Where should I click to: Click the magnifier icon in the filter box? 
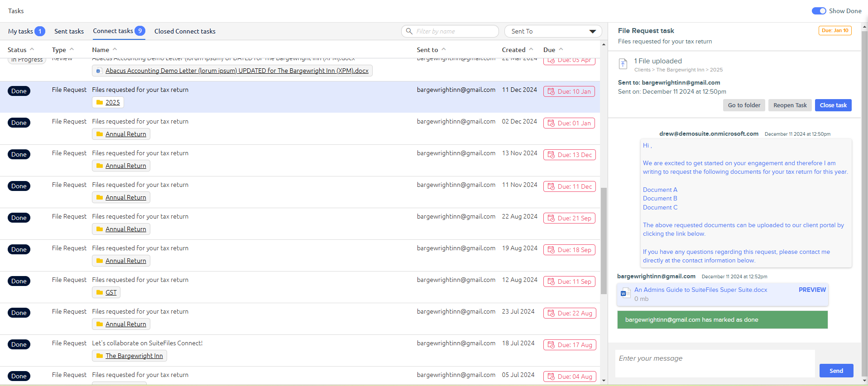409,31
